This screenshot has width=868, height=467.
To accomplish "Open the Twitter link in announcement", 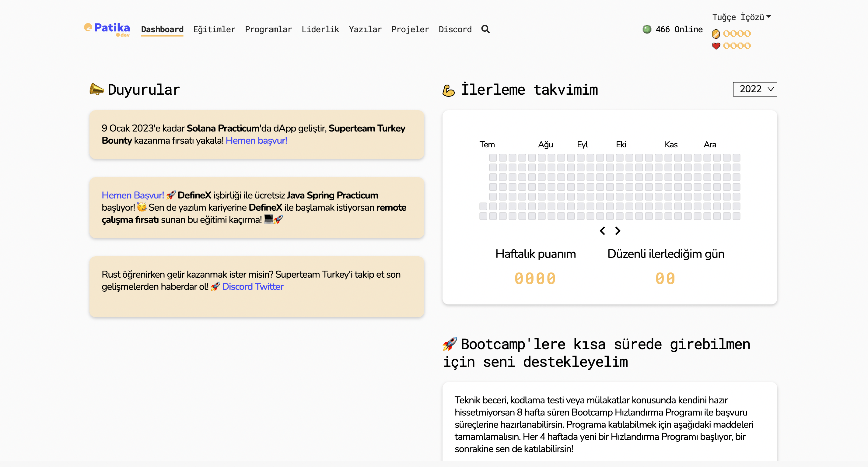I will point(269,286).
